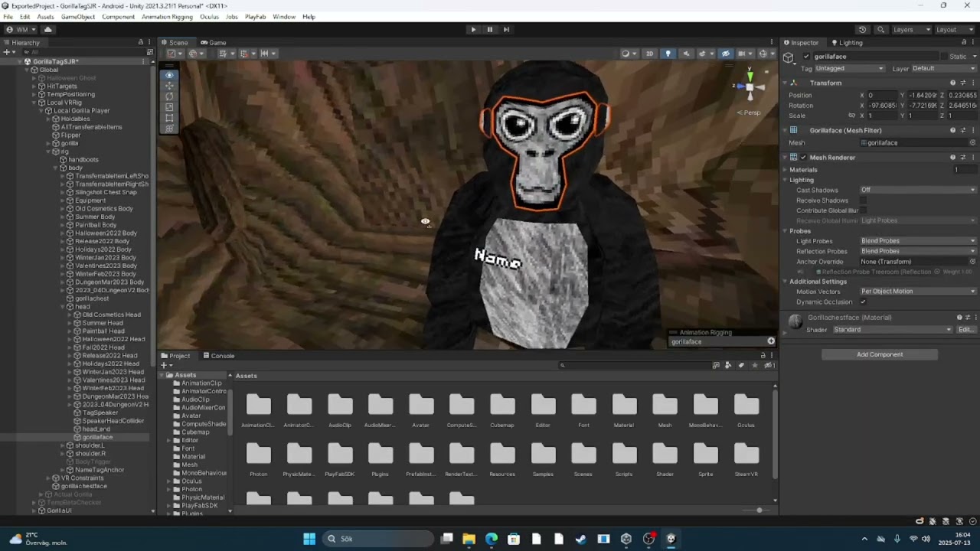Click Position X input field
The height and width of the screenshot is (551, 980).
[x=882, y=96]
